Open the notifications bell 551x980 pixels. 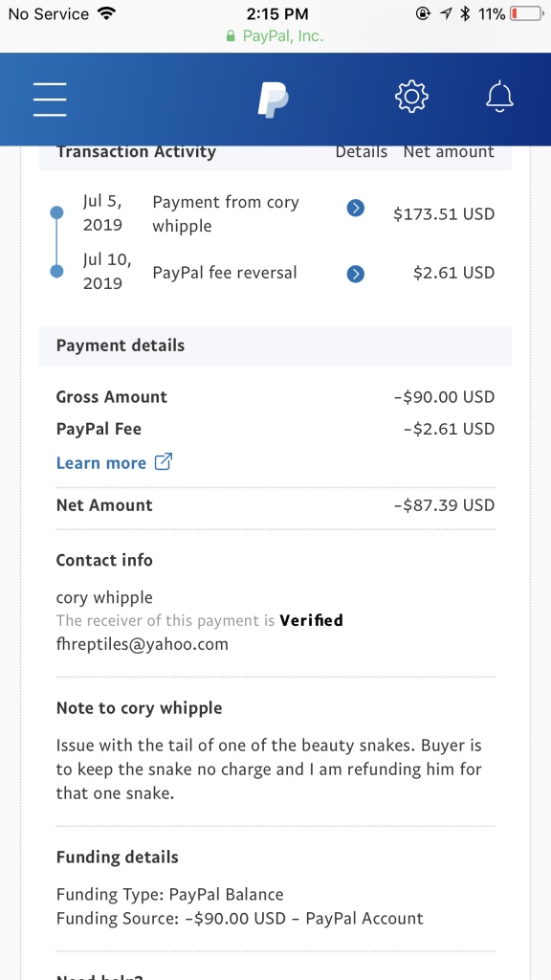(499, 98)
